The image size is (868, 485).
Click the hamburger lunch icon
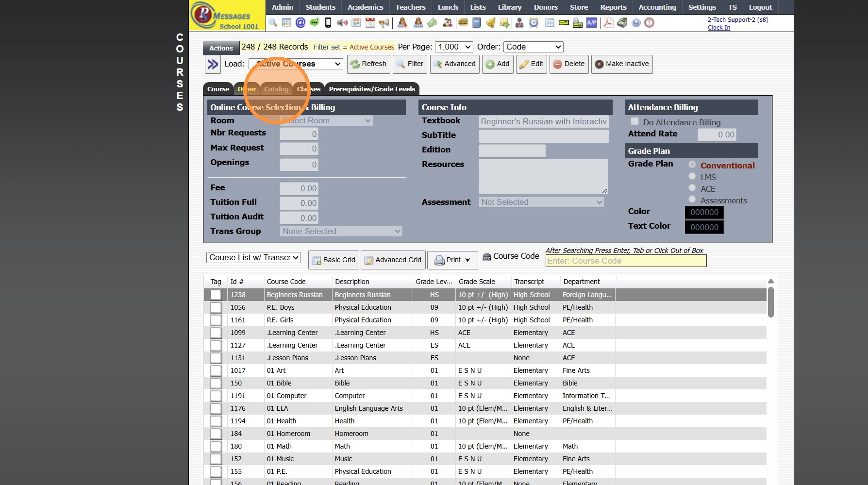[x=463, y=23]
